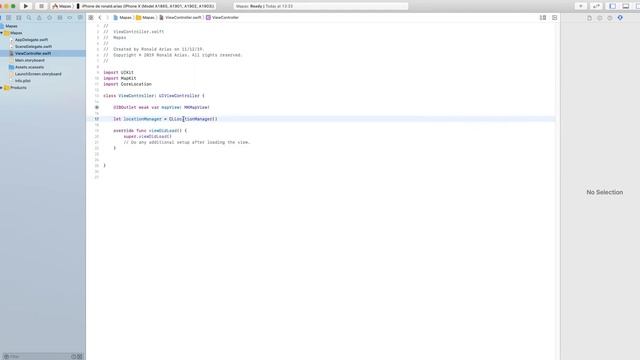Go back in editor history

coord(100,18)
